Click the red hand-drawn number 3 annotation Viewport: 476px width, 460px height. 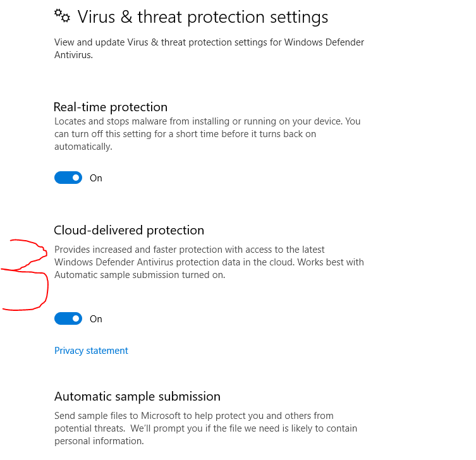click(x=25, y=275)
